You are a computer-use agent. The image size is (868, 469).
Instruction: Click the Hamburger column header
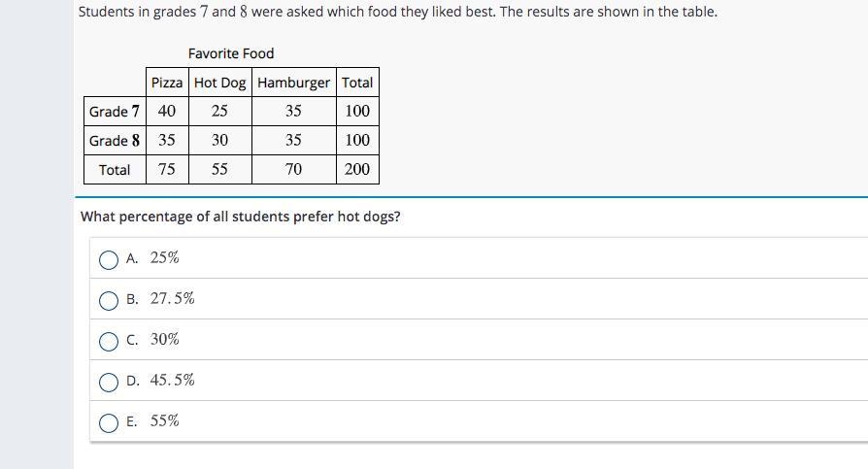(x=293, y=83)
